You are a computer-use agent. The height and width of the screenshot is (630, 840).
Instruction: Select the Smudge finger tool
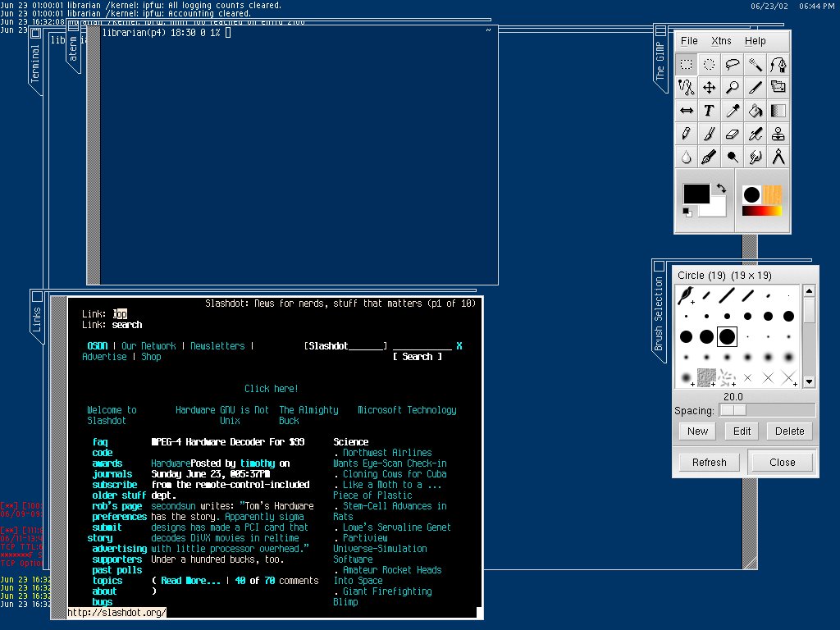[x=756, y=157]
